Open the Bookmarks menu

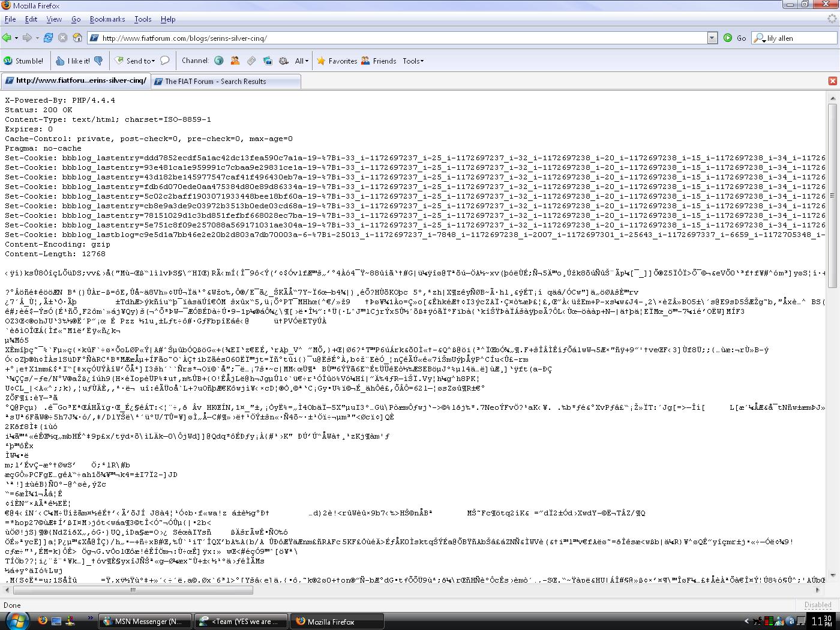(x=107, y=19)
